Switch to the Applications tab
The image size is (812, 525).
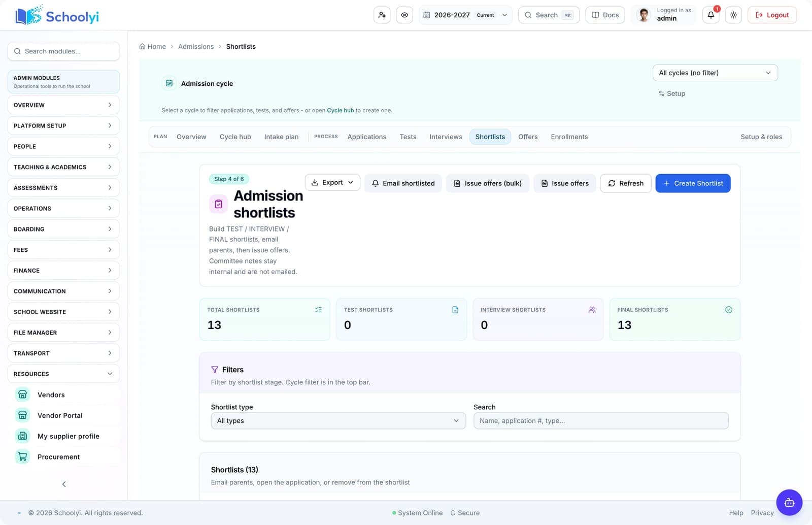(366, 137)
